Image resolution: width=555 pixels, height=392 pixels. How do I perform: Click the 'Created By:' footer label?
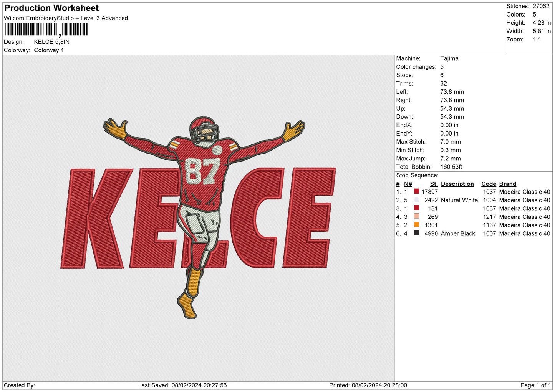click(x=19, y=385)
